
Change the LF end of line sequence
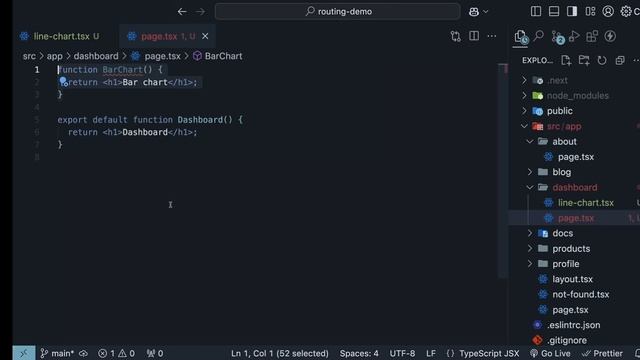pyautogui.click(x=431, y=353)
